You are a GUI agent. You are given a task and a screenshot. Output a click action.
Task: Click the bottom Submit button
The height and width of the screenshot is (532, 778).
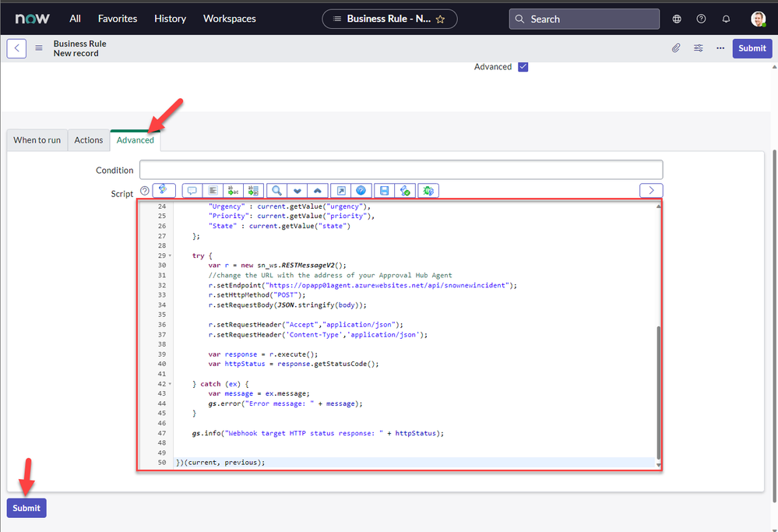coord(26,508)
